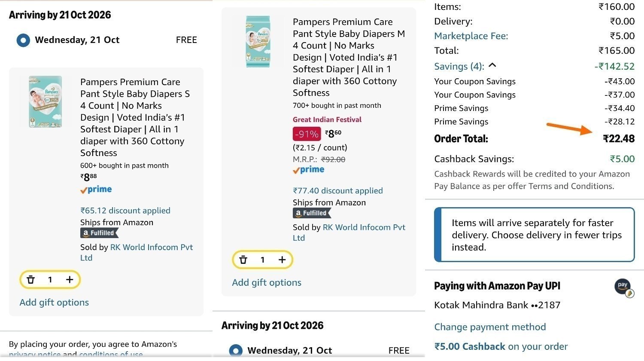
Task: Click Fulfilled badge under Diapers S item
Action: [99, 233]
